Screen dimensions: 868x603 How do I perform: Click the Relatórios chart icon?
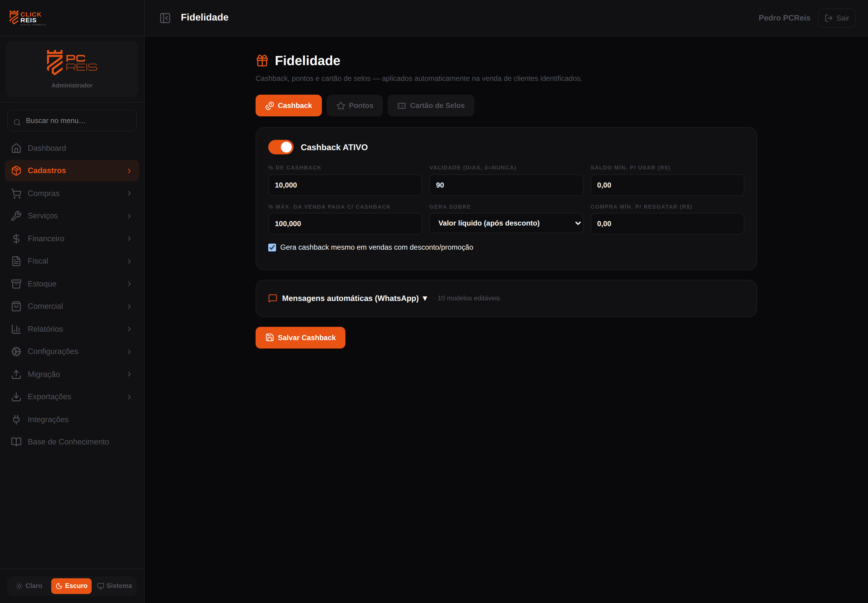(x=16, y=329)
